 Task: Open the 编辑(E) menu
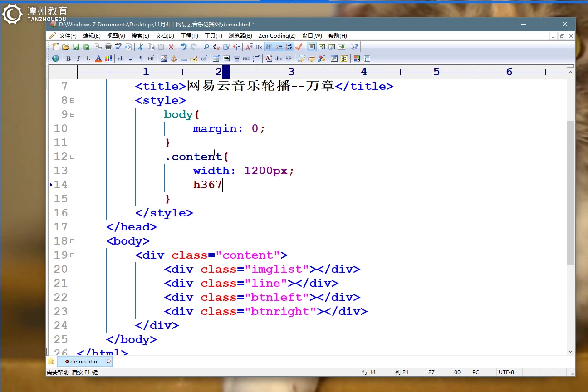[92, 36]
